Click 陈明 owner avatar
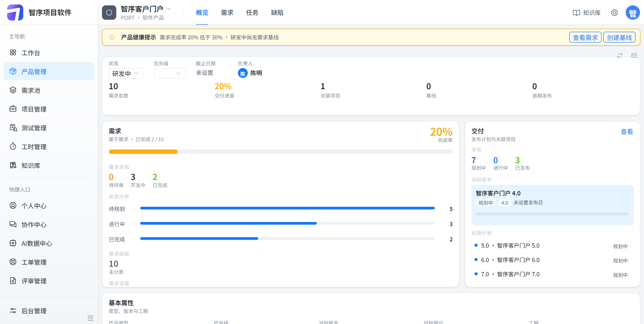 point(243,73)
